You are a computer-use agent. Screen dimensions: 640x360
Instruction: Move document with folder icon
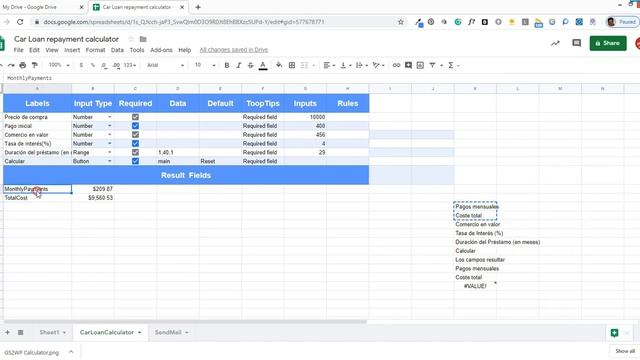(143, 39)
